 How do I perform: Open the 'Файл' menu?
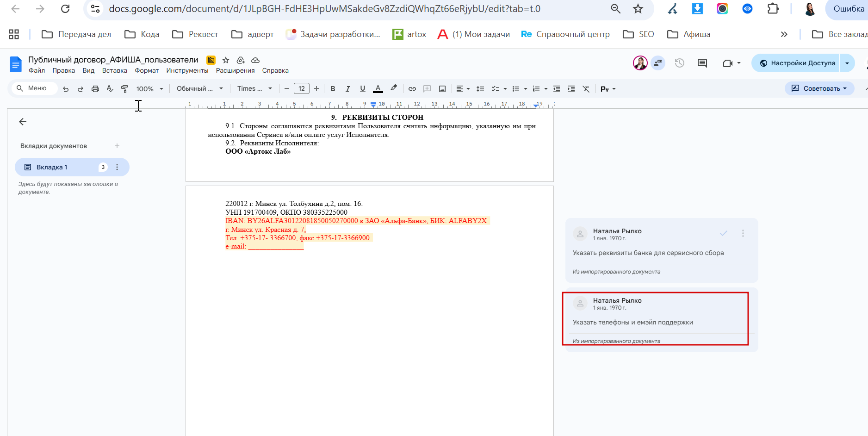coord(37,70)
